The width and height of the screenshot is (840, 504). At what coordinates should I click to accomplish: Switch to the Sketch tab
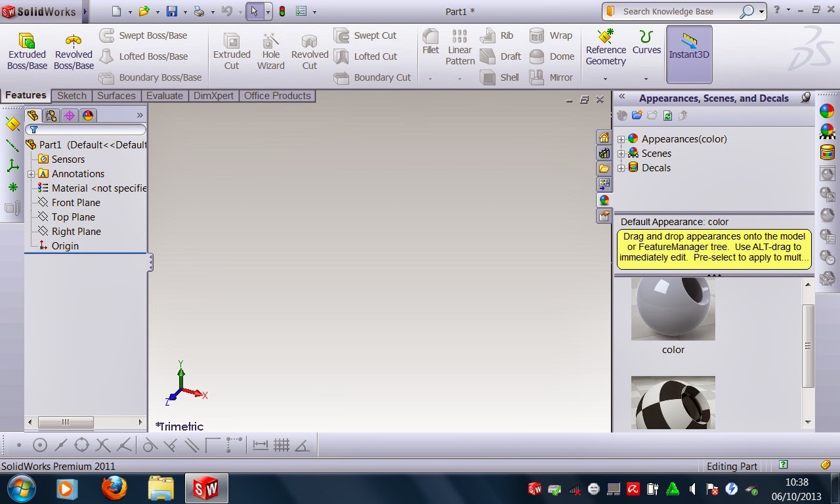pyautogui.click(x=72, y=96)
